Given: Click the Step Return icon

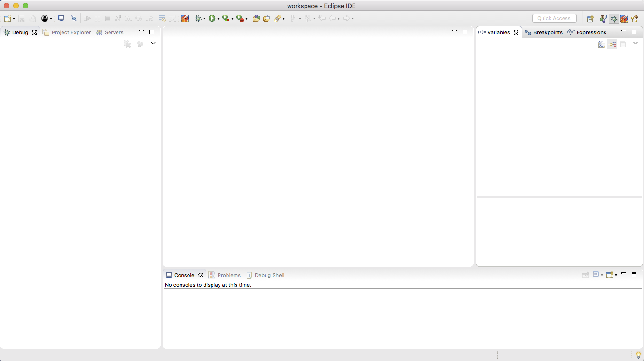Looking at the screenshot, I should coord(149,18).
